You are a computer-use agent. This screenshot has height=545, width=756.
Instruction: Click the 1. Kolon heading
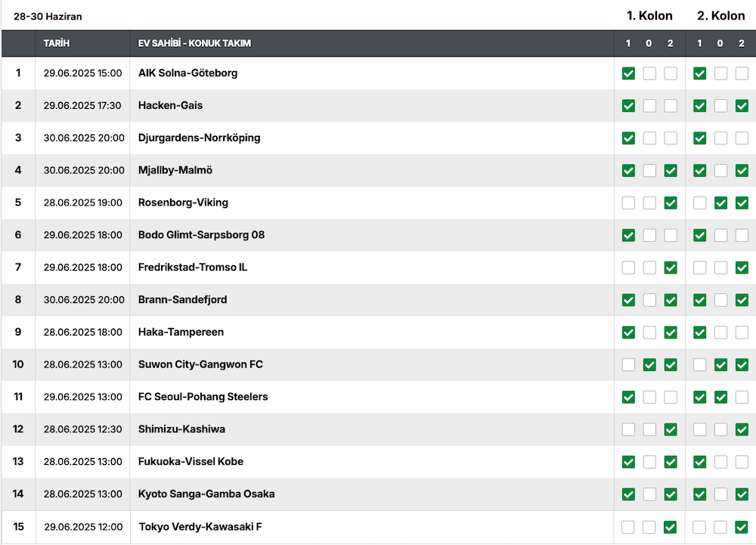(x=649, y=15)
